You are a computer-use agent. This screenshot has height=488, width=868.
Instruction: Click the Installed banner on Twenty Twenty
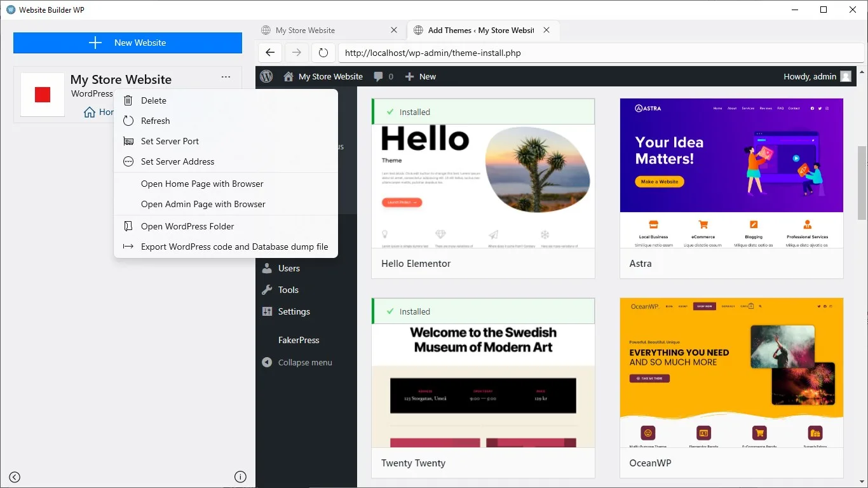pyautogui.click(x=483, y=311)
